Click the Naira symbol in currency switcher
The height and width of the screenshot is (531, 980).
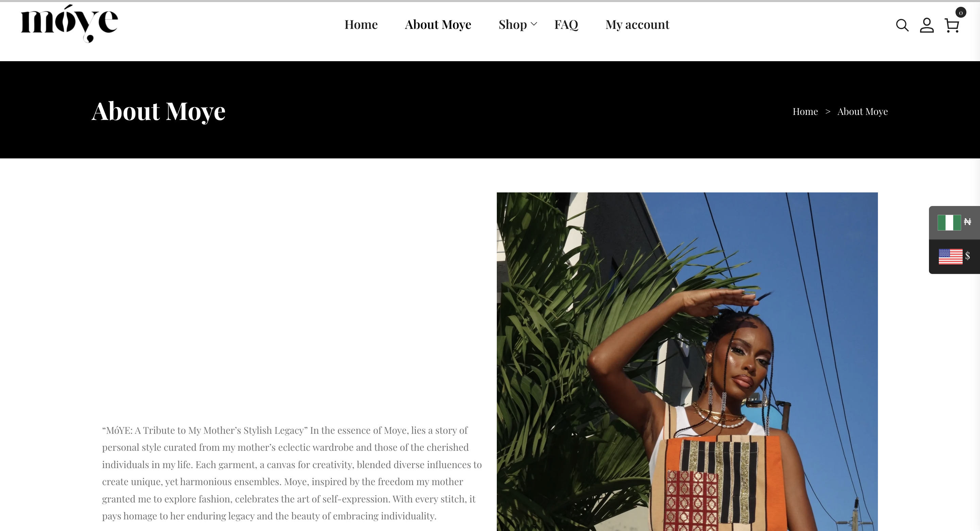coord(967,222)
